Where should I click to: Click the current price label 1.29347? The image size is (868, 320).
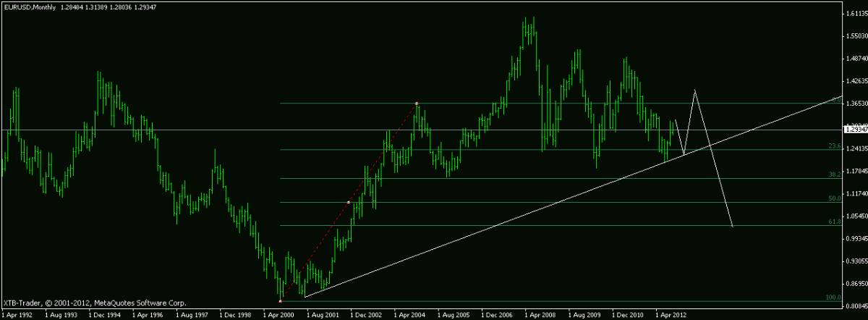855,130
